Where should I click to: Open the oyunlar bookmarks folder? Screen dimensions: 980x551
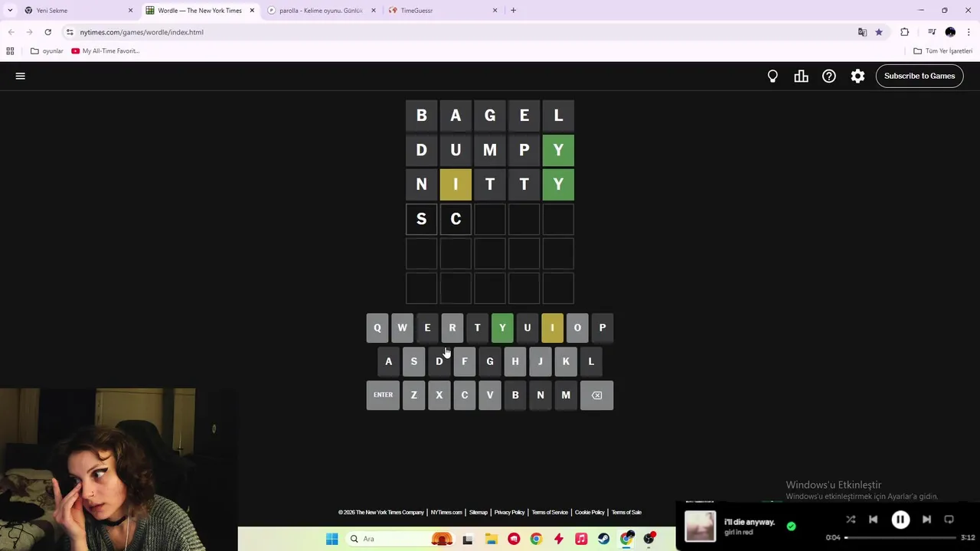[x=47, y=51]
